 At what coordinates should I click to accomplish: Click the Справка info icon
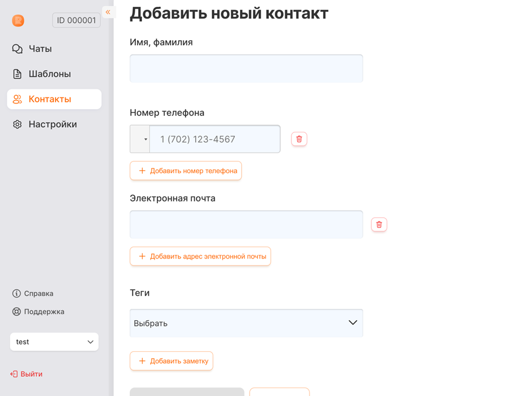point(16,293)
